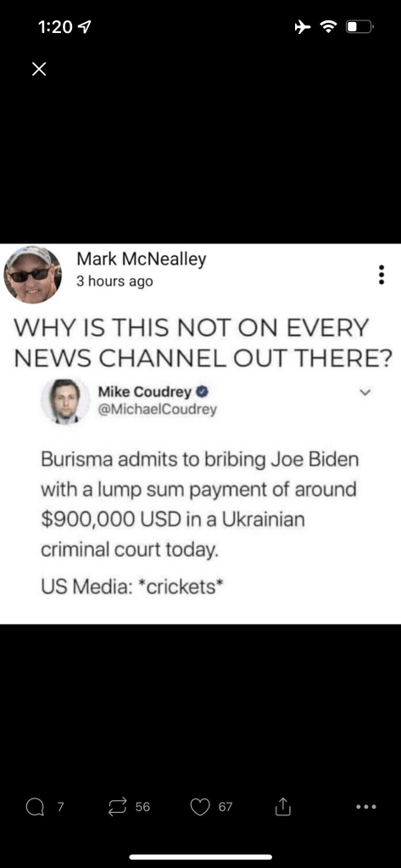Expand the tweet chevron dropdown
Viewport: 401px width, 868px height.
point(365,393)
